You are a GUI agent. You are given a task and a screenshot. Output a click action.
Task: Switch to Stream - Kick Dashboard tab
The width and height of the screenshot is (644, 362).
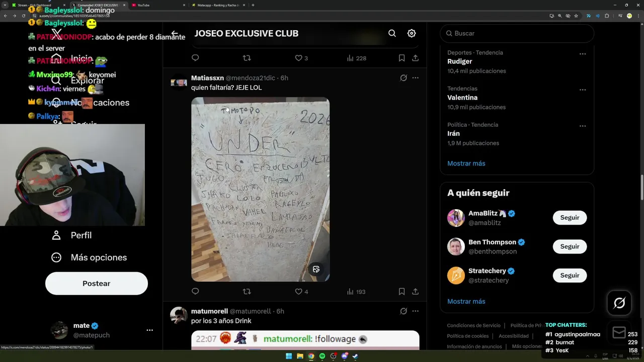38,5
